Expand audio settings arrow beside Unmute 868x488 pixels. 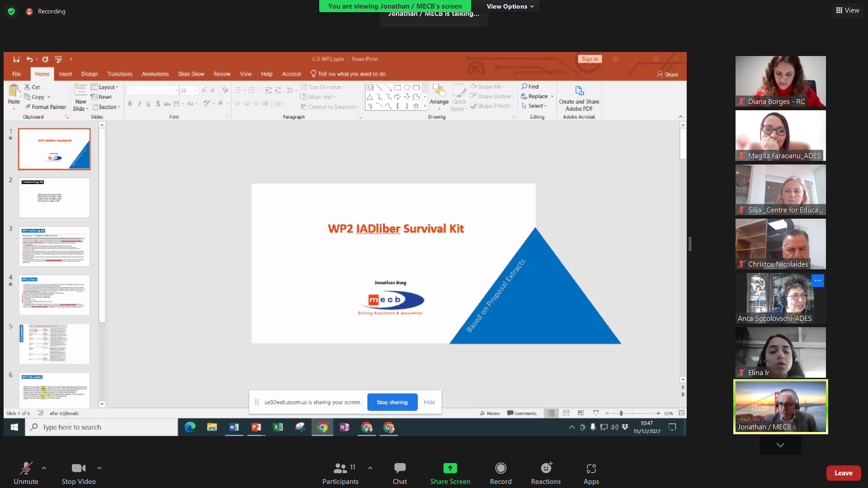(44, 468)
